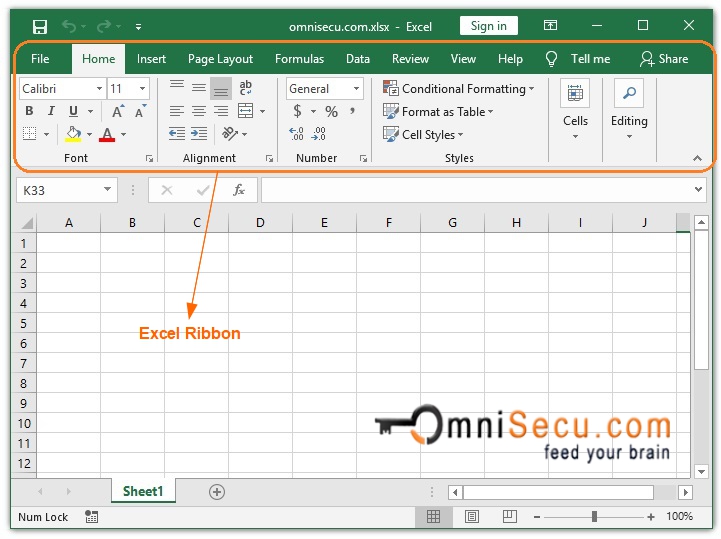Click Insert Function fx icon

pos(239,190)
